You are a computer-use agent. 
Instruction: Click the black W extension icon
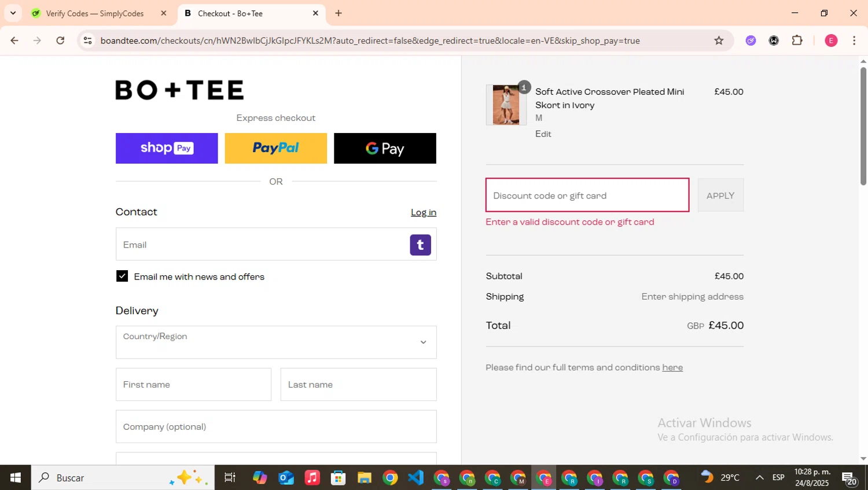tap(774, 40)
